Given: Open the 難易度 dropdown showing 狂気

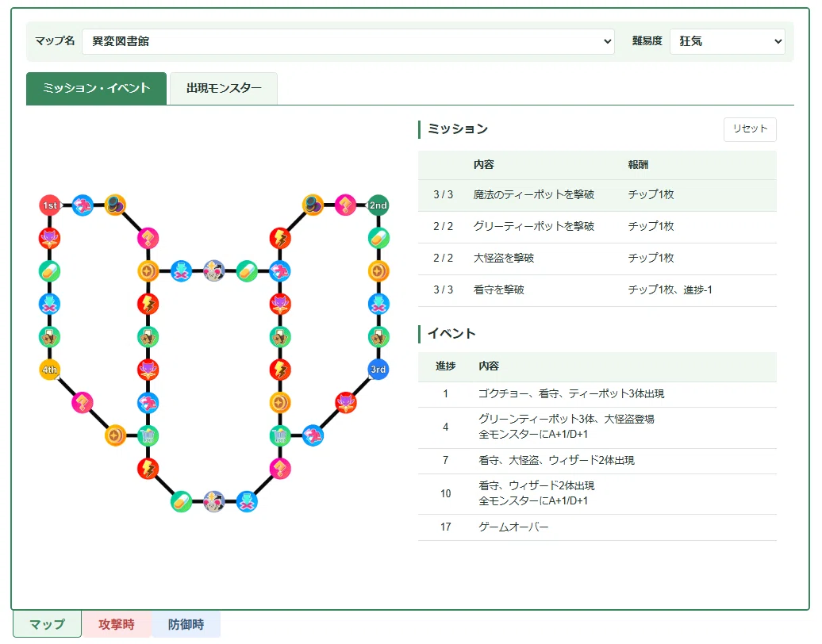Looking at the screenshot, I should point(727,41).
